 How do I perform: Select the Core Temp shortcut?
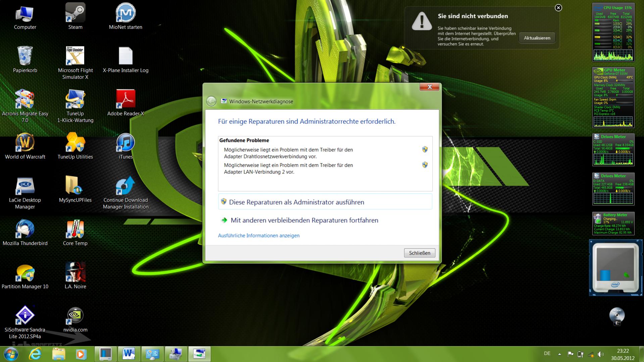pos(75,232)
